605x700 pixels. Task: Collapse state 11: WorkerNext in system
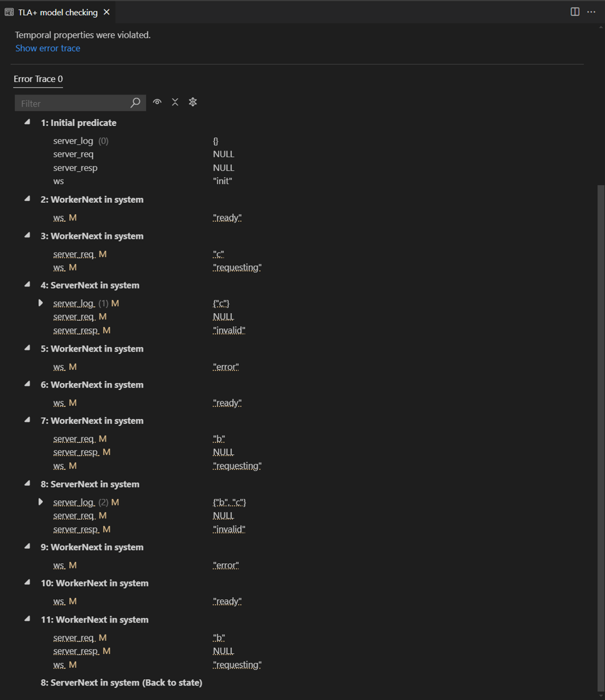27,619
